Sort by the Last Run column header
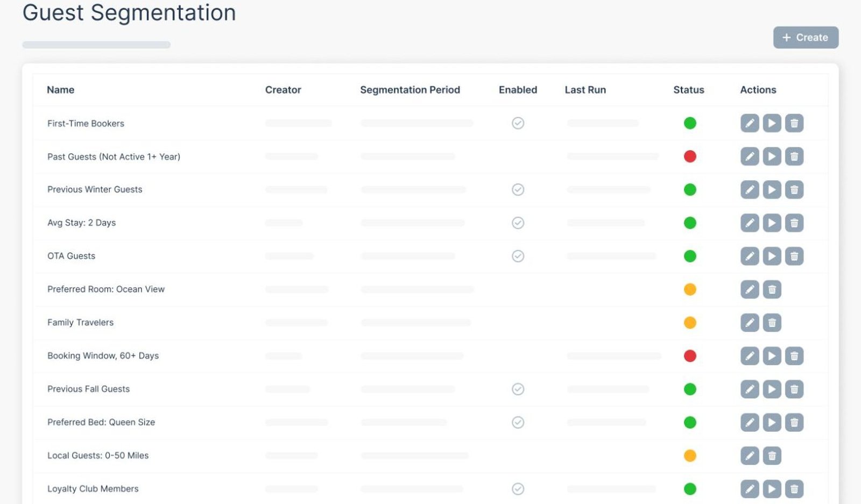This screenshot has width=861, height=504. pyautogui.click(x=585, y=90)
